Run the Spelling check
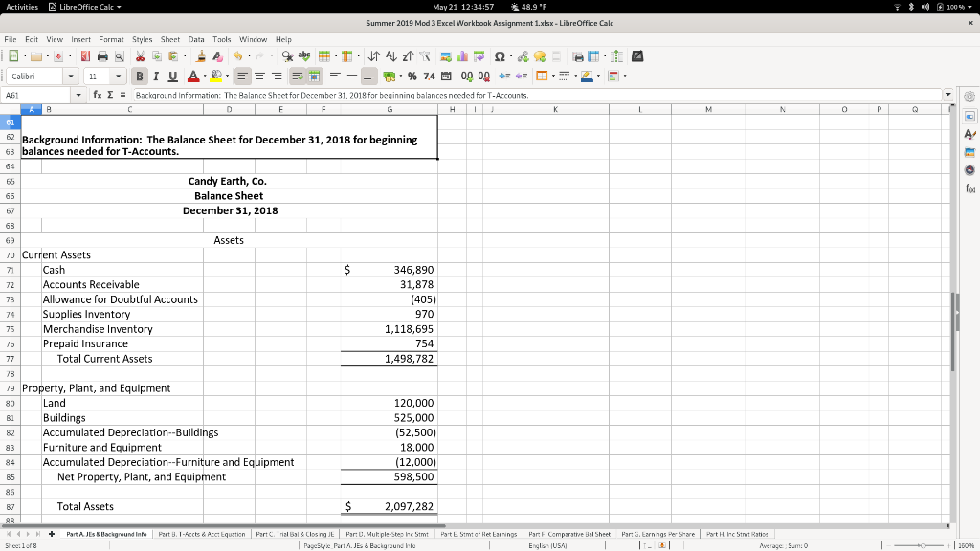The image size is (980, 551). (x=304, y=56)
